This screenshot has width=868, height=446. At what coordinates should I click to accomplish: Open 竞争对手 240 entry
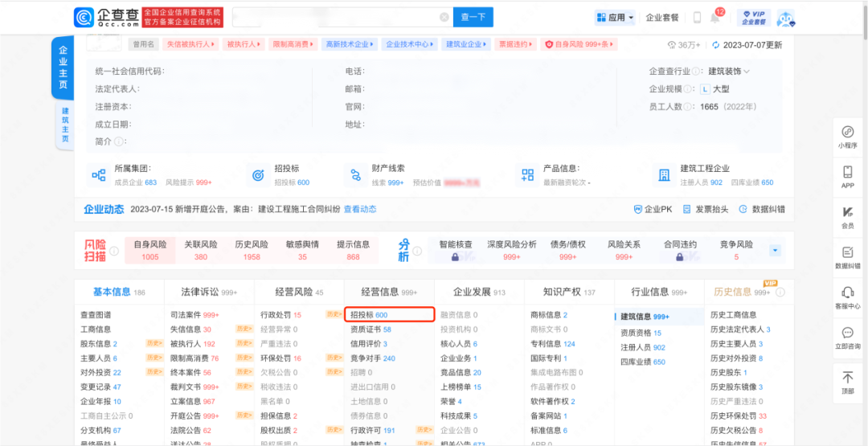[x=373, y=358]
